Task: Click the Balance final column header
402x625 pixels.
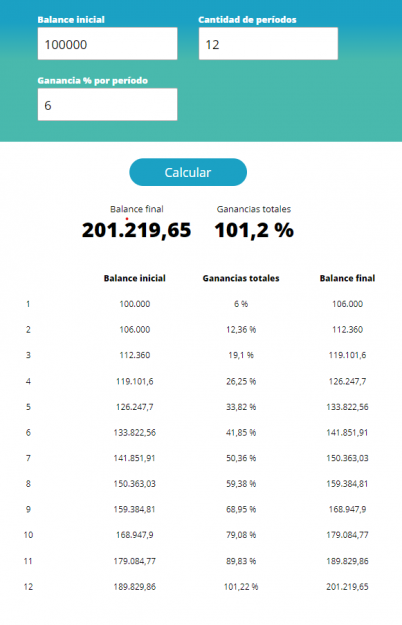Action: tap(347, 278)
